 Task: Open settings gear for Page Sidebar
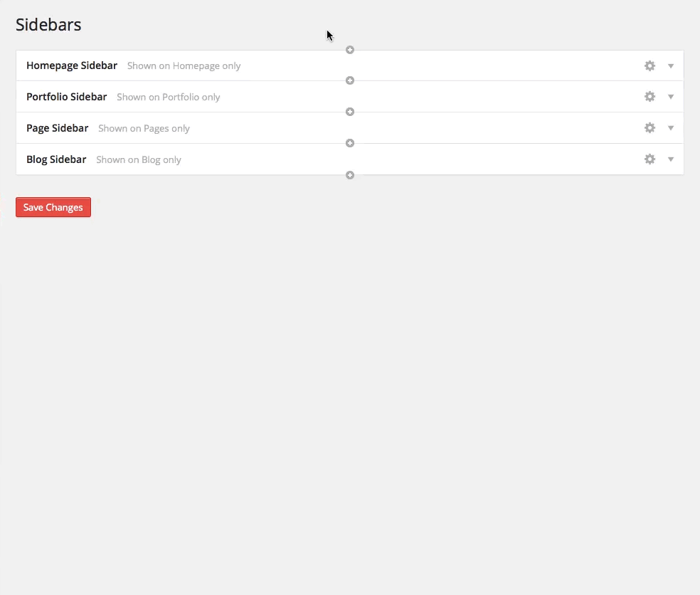[649, 128]
